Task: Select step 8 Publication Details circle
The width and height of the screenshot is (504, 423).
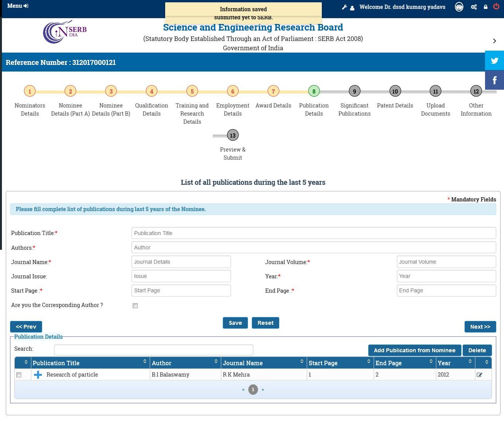Action: (314, 91)
